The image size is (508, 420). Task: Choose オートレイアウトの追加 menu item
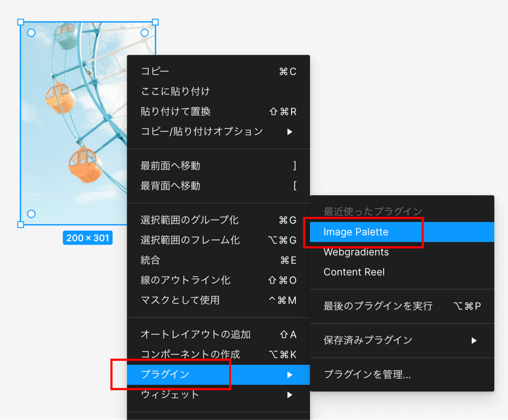(x=218, y=334)
